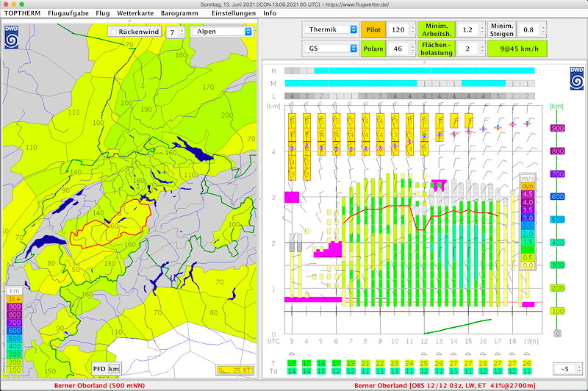The image size is (588, 391).
Task: Select the 1k+ swatch in map legend
Action: pos(15,299)
